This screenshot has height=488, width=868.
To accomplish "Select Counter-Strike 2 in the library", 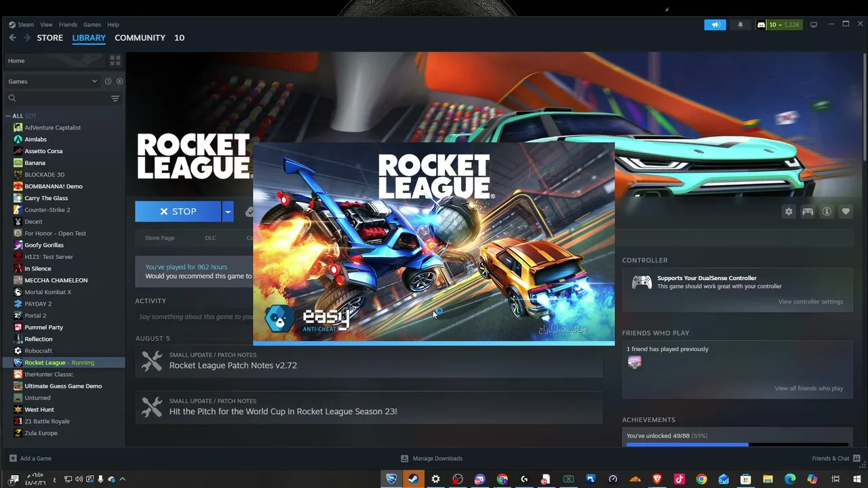I will [47, 209].
